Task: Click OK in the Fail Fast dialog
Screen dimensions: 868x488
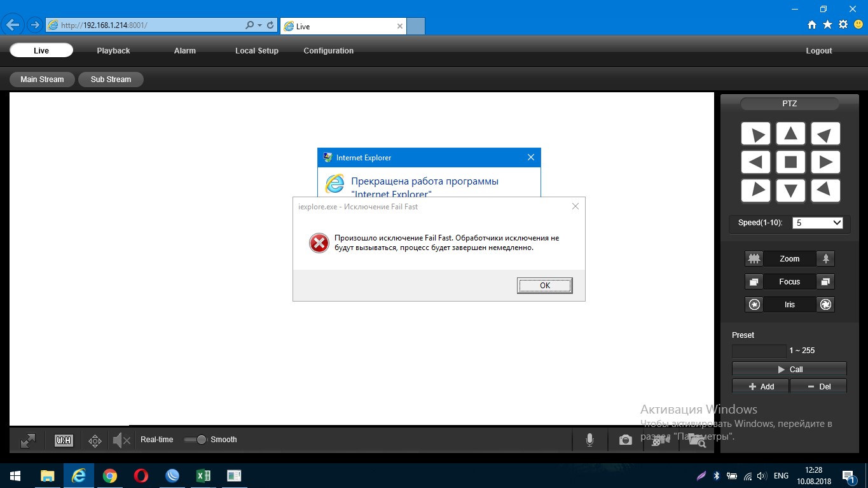Action: 544,286
